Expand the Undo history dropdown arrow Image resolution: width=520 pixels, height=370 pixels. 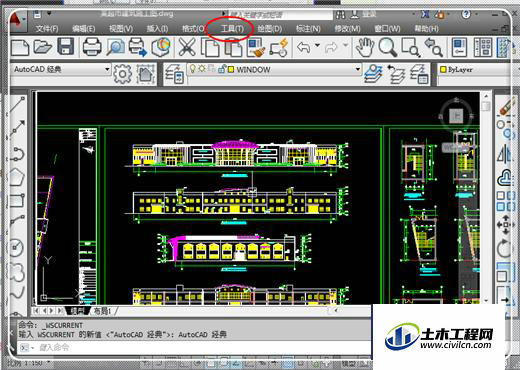point(317,45)
